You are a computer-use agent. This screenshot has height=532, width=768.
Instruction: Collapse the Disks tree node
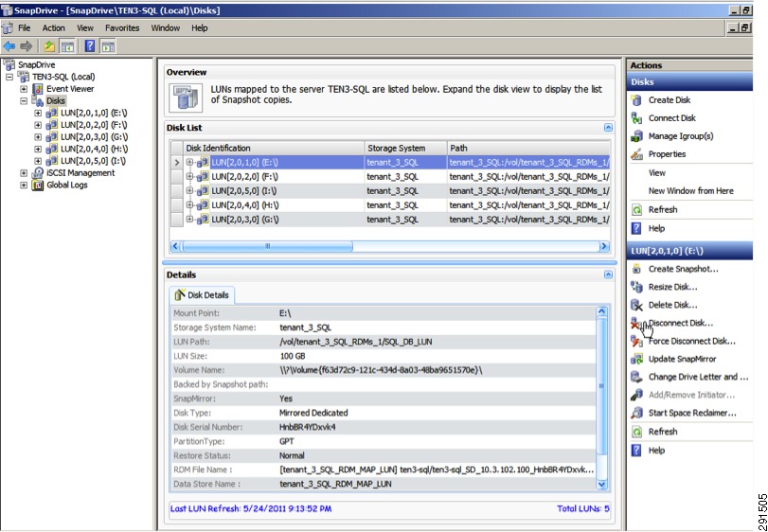click(24, 101)
